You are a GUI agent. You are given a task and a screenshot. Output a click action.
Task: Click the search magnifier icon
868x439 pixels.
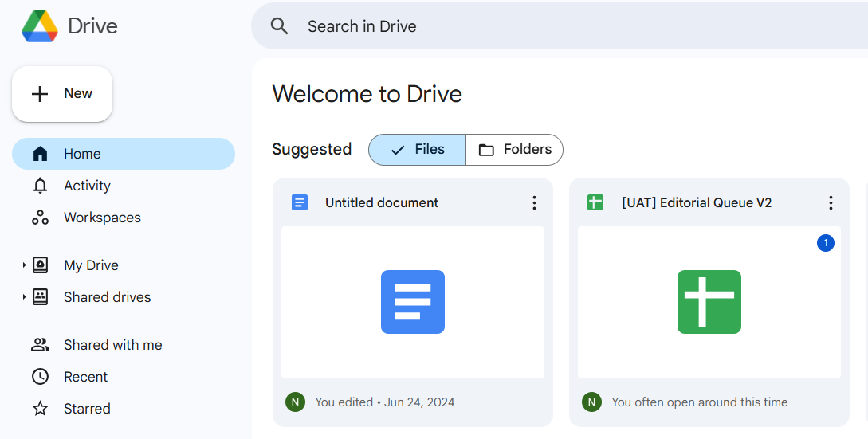coord(279,26)
